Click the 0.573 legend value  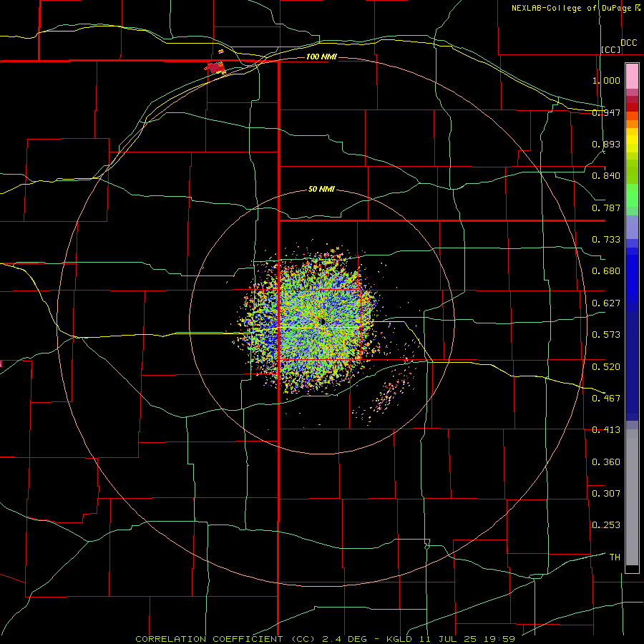tap(606, 335)
